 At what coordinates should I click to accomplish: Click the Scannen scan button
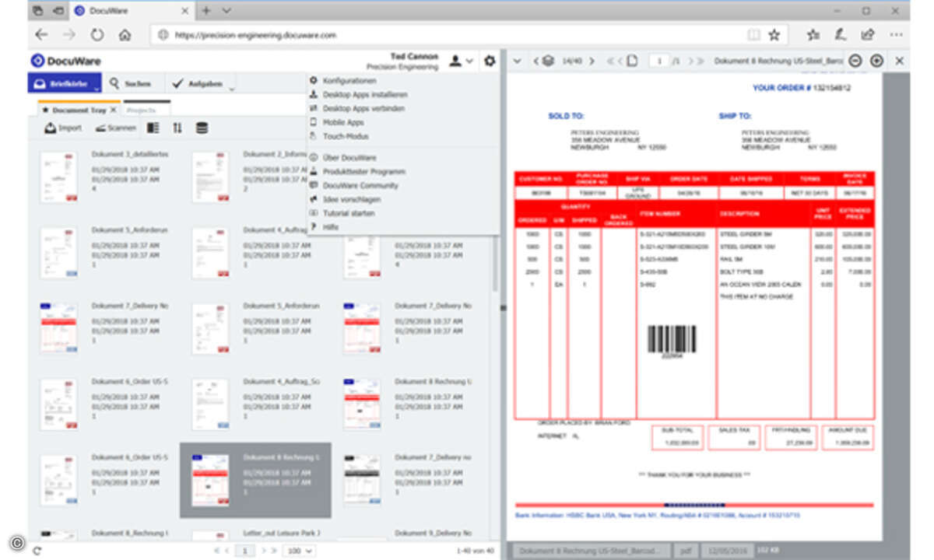click(114, 128)
